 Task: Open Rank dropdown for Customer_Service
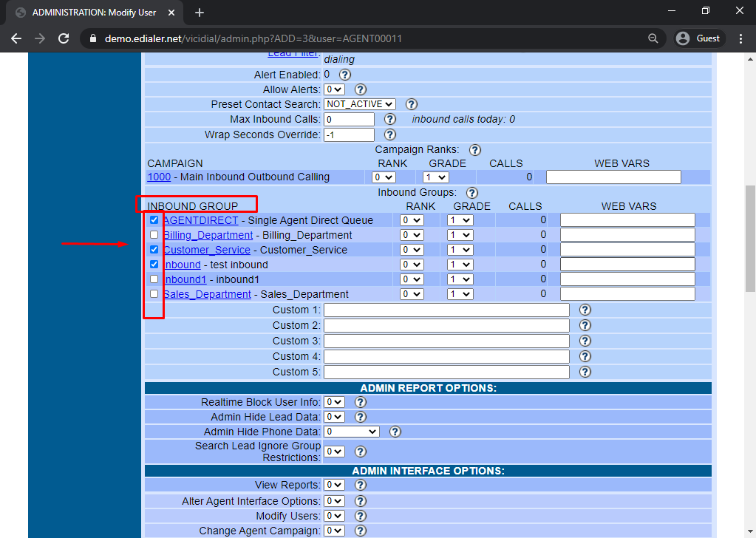(x=412, y=250)
